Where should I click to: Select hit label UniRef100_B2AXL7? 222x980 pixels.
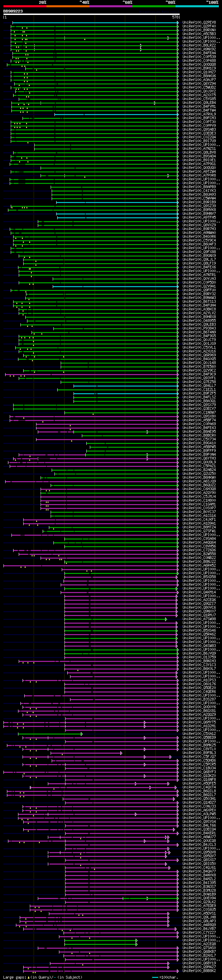point(199,955)
